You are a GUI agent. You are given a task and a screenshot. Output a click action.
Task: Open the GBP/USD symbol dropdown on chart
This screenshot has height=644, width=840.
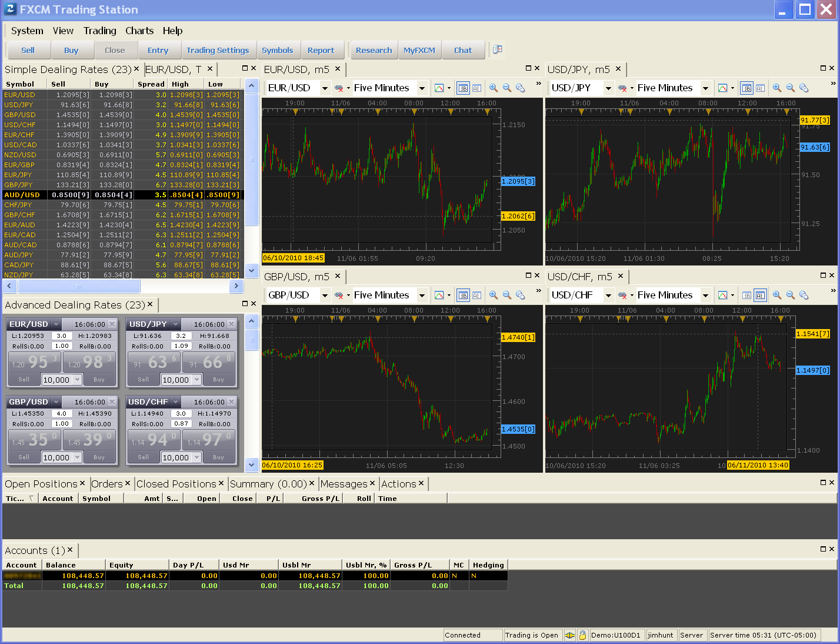click(x=325, y=296)
